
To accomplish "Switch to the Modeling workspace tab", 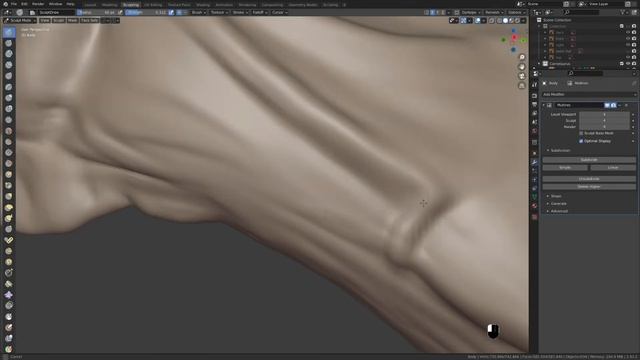I will tap(109, 5).
